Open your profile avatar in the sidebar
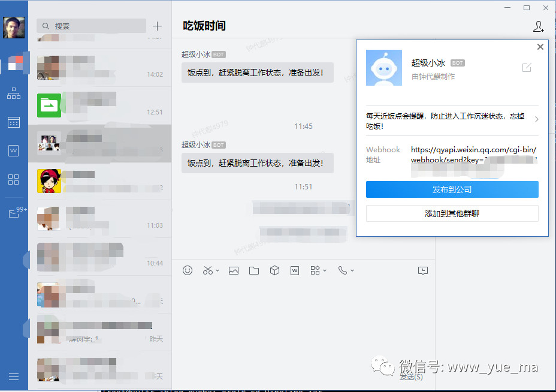Viewport: 556px width, 392px height. (x=14, y=28)
